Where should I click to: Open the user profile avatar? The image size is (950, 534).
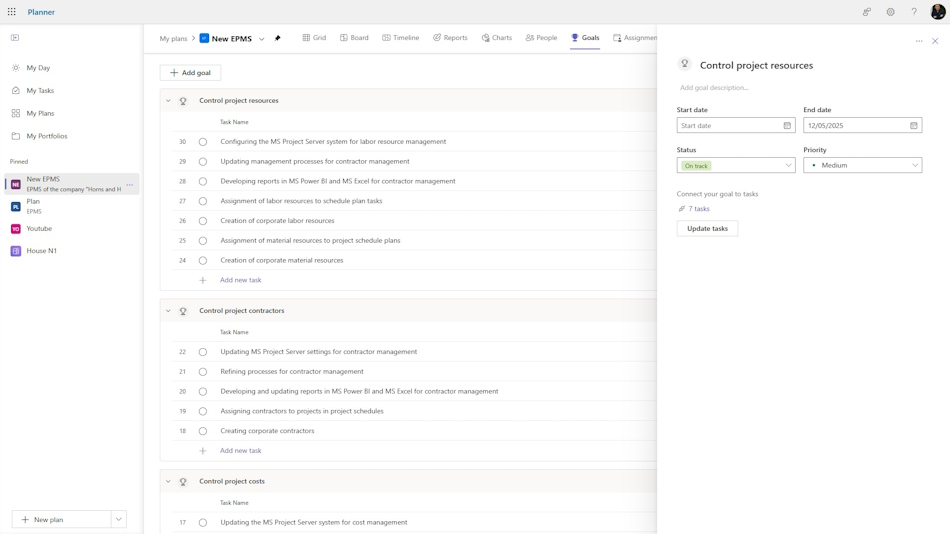point(937,12)
